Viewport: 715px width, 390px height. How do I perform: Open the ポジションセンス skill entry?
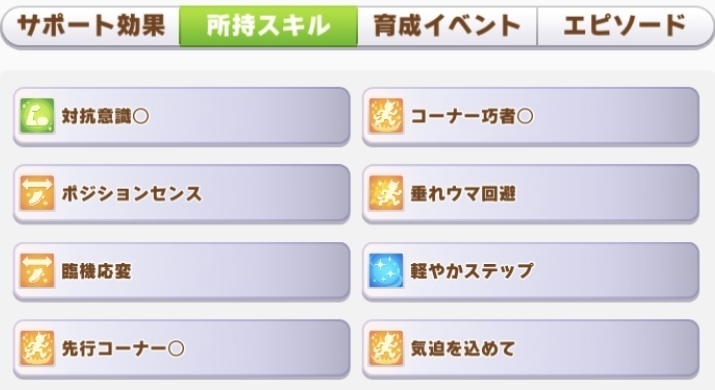click(x=181, y=194)
